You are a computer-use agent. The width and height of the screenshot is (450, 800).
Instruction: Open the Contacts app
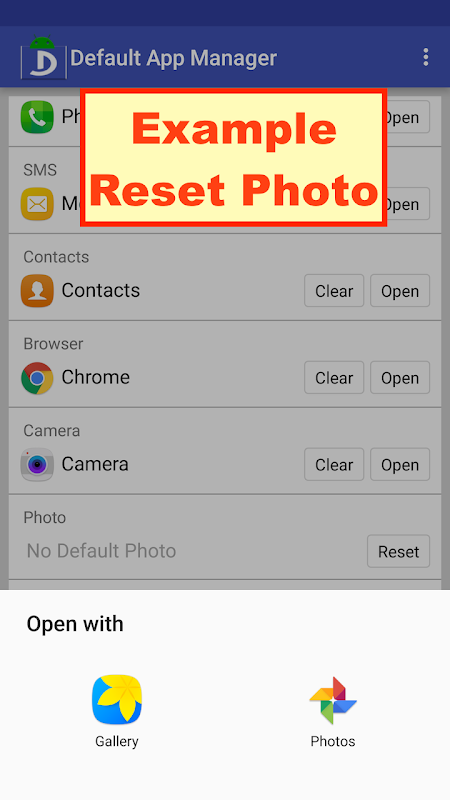click(400, 291)
